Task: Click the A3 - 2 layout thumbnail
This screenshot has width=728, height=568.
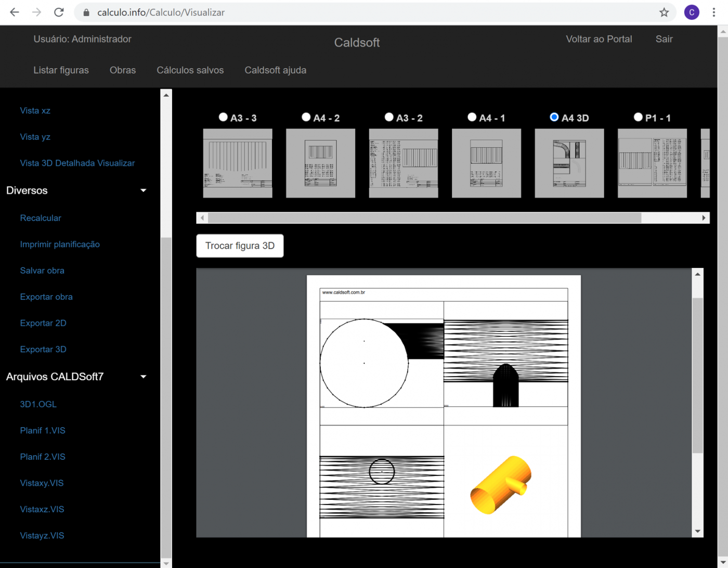Action: 404,163
